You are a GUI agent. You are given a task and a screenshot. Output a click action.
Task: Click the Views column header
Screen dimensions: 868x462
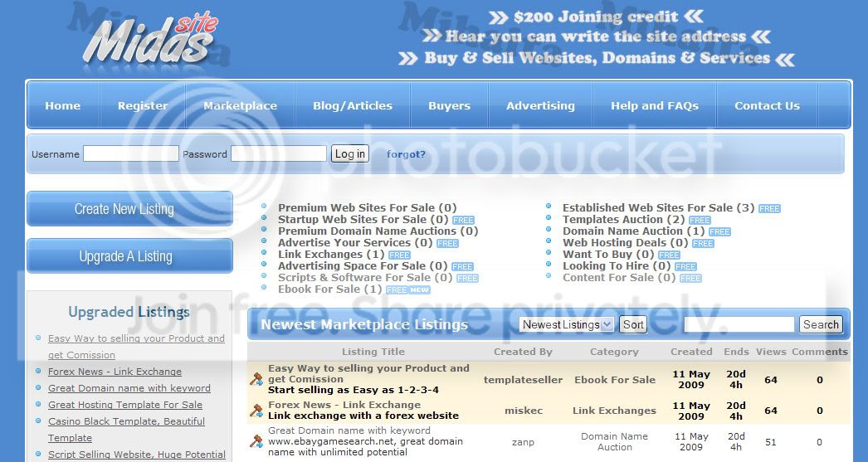[771, 352]
